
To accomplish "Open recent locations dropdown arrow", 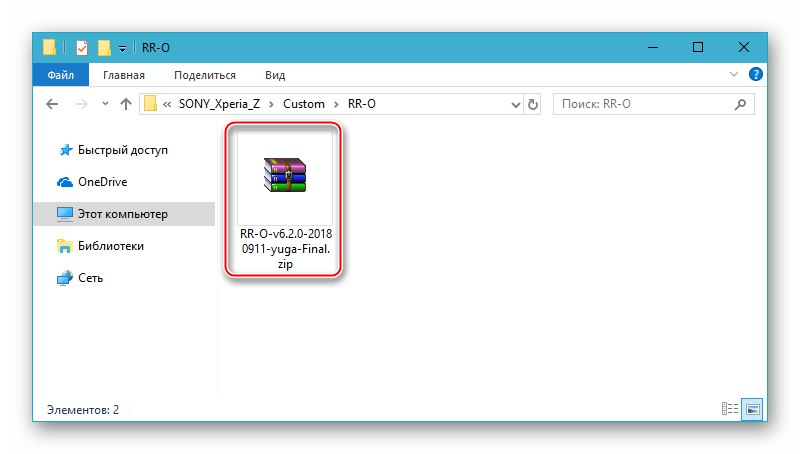I will pos(105,104).
